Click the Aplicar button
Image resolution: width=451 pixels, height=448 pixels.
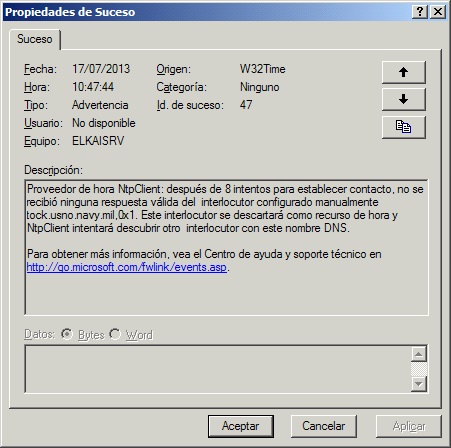coord(409,426)
